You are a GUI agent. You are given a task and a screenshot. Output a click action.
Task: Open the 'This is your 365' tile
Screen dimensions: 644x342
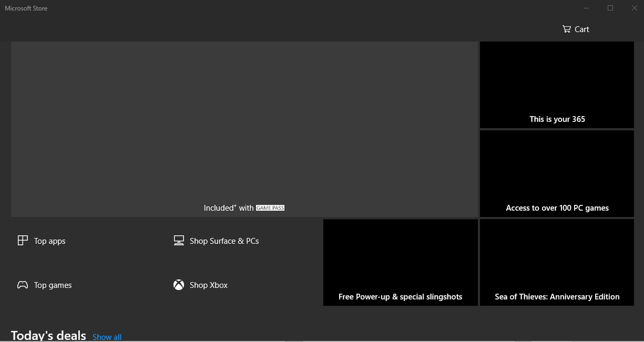pyautogui.click(x=557, y=85)
